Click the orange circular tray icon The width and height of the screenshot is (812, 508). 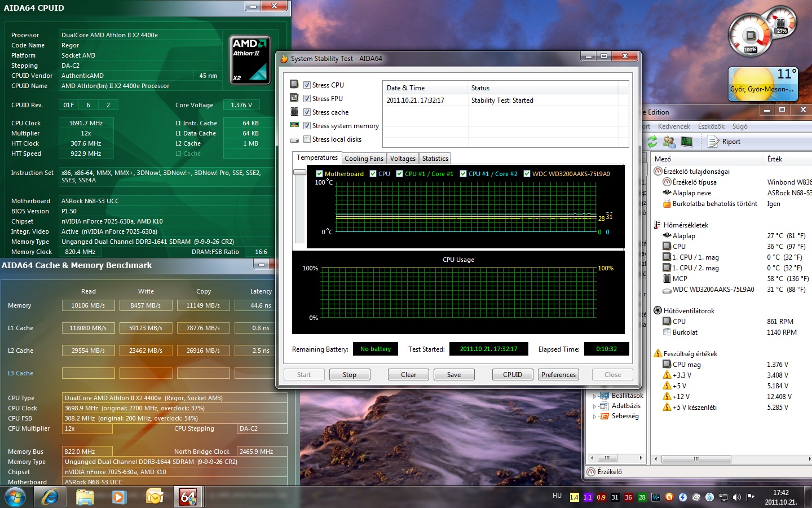pyautogui.click(x=669, y=497)
